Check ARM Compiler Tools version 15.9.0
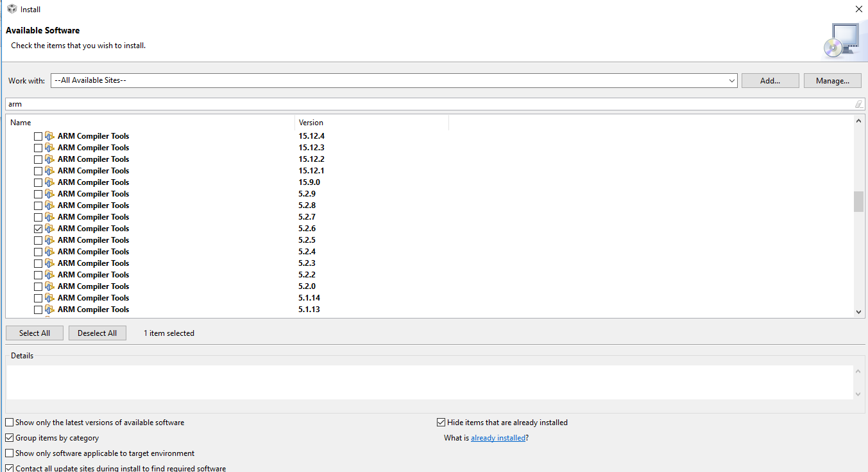The width and height of the screenshot is (868, 472). (38, 182)
